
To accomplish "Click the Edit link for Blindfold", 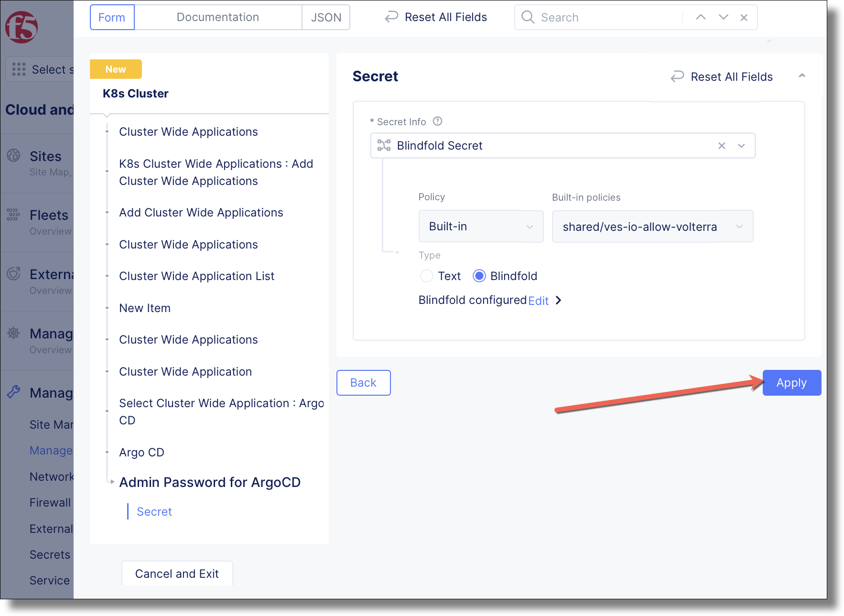I will (539, 301).
